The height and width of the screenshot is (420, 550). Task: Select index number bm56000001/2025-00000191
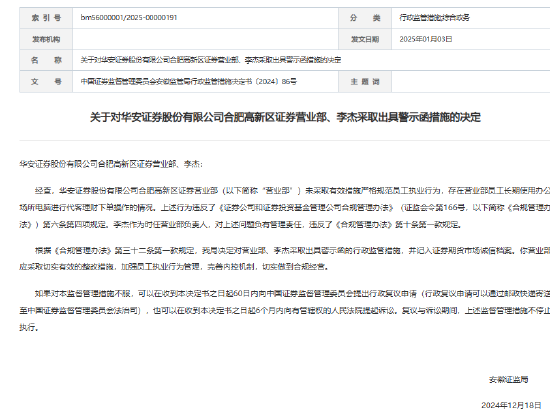point(129,18)
